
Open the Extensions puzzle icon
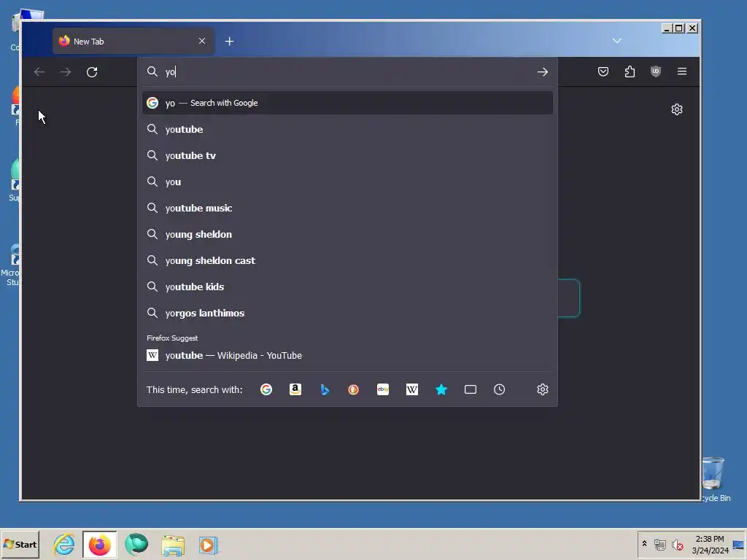(x=630, y=71)
